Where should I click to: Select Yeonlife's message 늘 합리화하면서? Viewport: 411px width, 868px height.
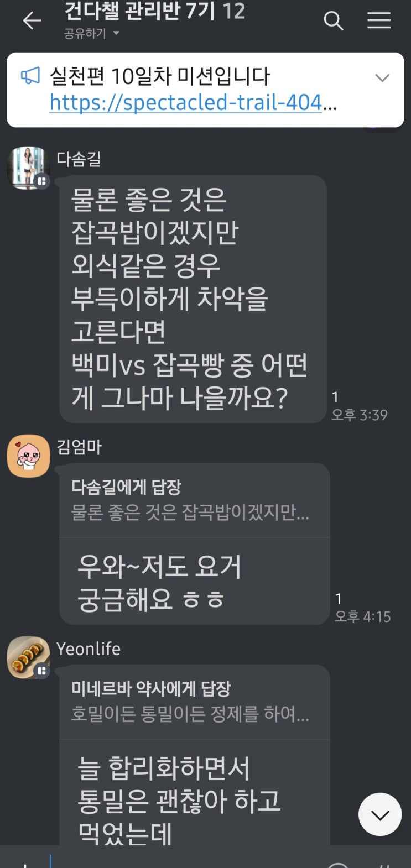coord(194,793)
